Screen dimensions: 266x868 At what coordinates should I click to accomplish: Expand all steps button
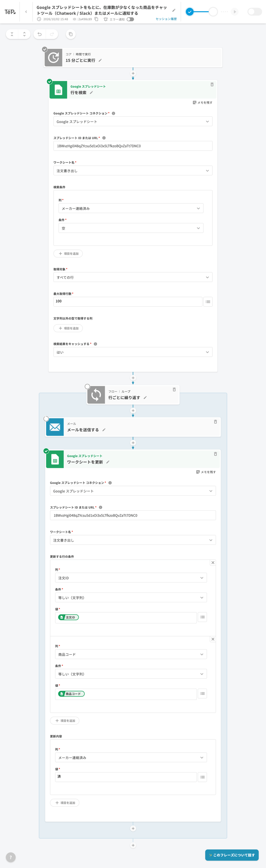pyautogui.click(x=24, y=35)
